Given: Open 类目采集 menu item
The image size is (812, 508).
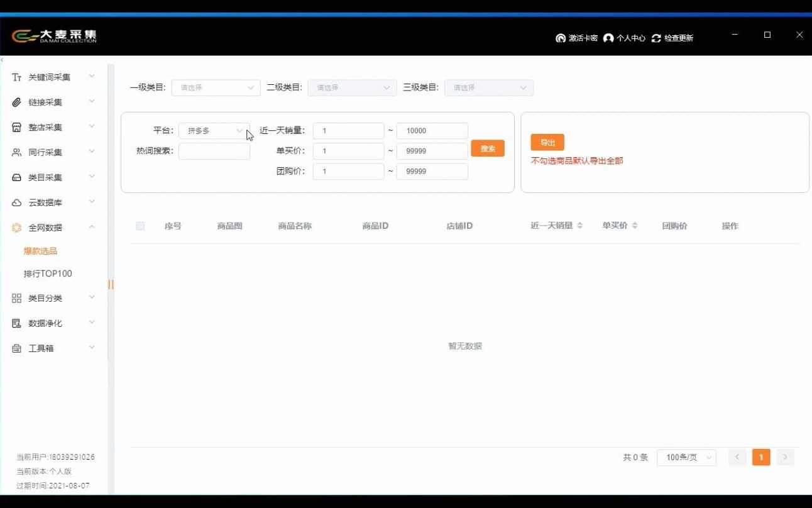Looking at the screenshot, I should 45,178.
